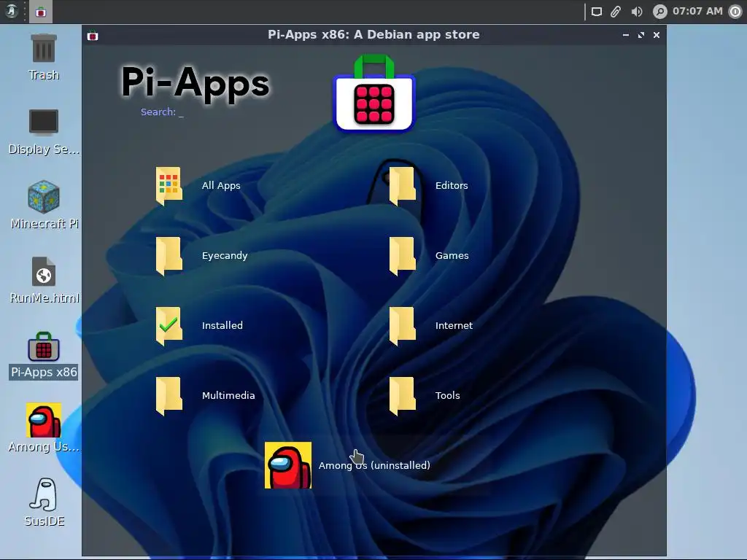Select the RunMe.html desktop file icon
Viewport: 747px width, 560px height.
(43, 271)
